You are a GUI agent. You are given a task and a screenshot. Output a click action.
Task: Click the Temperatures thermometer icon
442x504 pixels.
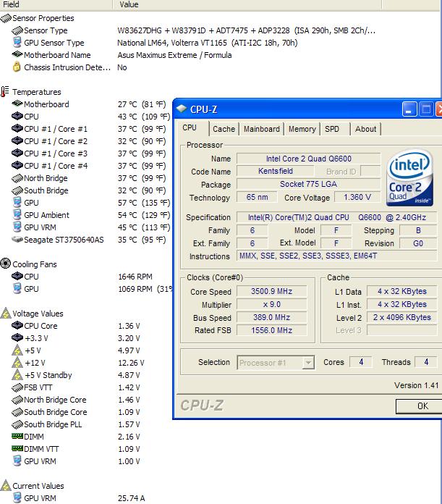4,92
